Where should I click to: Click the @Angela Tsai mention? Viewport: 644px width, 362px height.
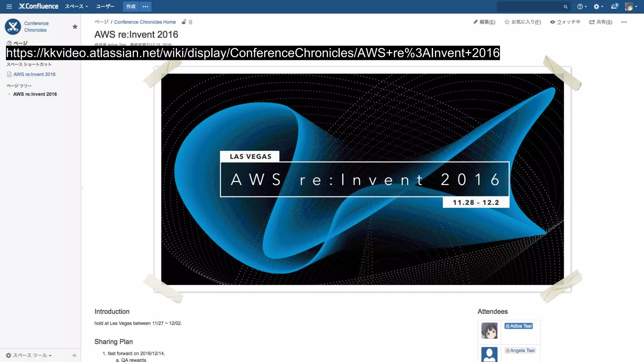[x=520, y=350]
